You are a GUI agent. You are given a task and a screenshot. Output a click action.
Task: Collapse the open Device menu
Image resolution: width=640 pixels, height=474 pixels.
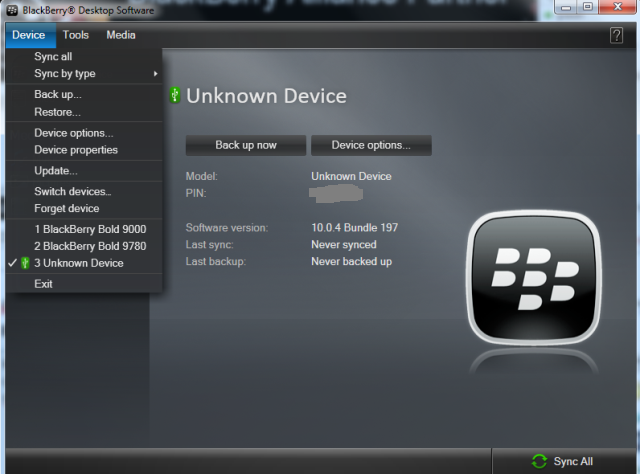click(x=28, y=35)
